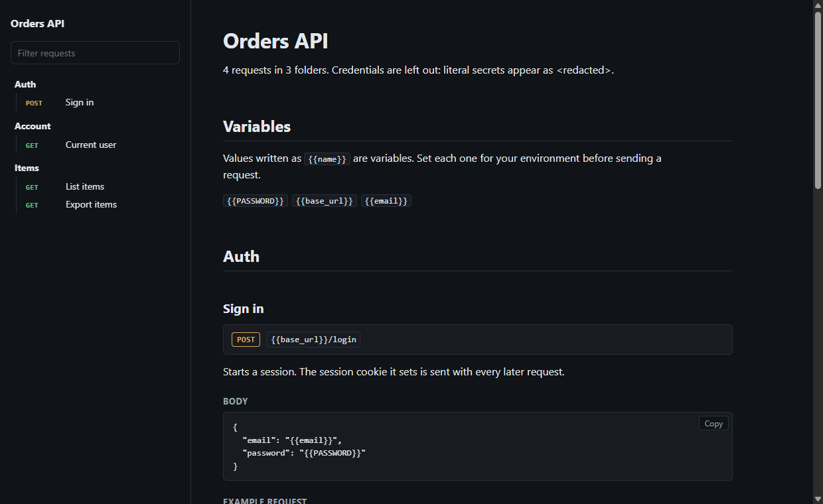Copy the request body JSON
823x504 pixels.
point(713,424)
